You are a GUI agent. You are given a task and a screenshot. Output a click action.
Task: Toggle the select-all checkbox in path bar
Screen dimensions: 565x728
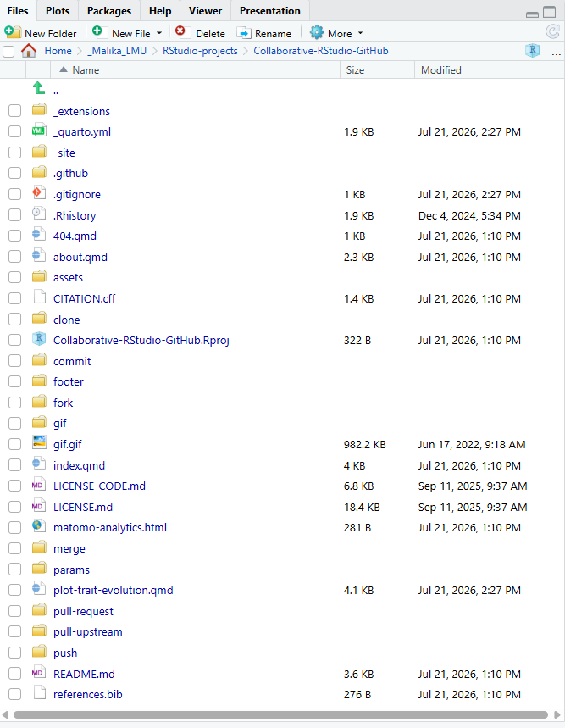(8, 51)
